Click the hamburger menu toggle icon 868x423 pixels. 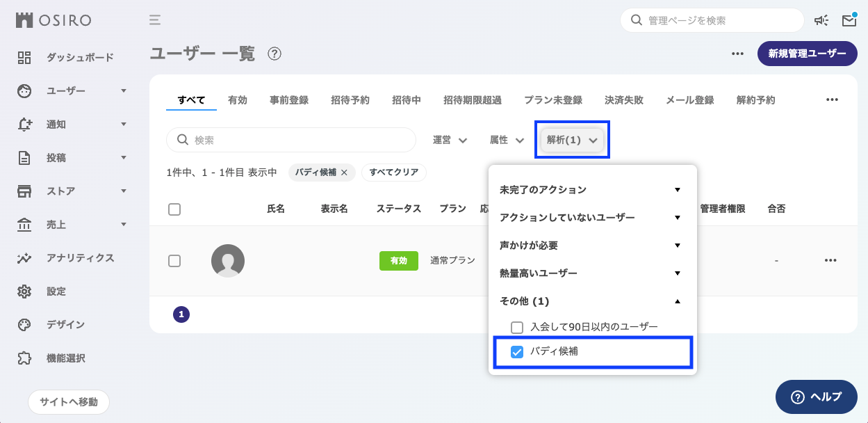(x=155, y=19)
